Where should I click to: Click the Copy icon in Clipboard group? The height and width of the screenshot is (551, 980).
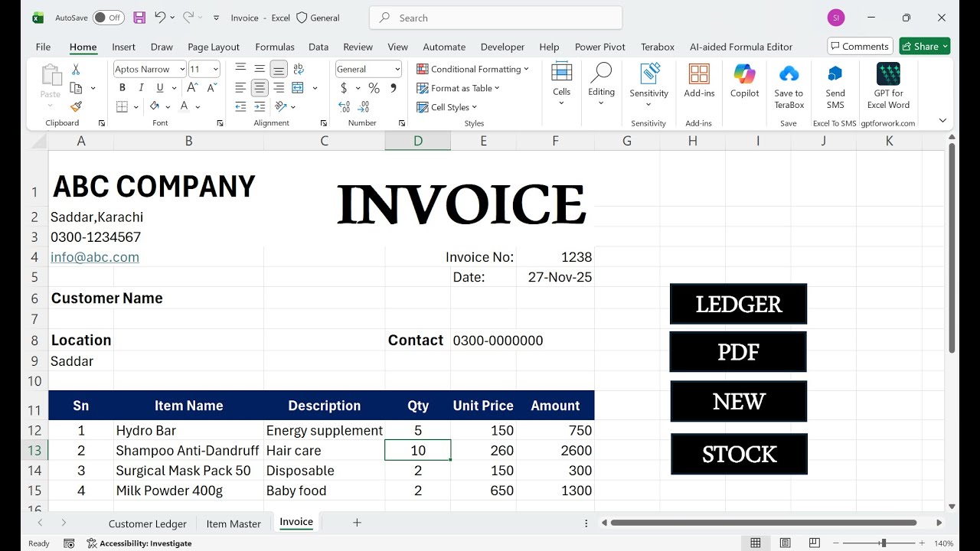76,88
